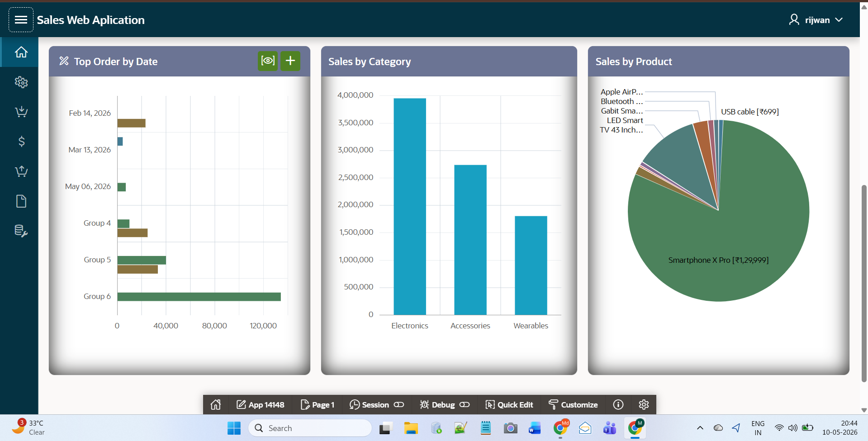
Task: Click the Accessories bar in the chart
Action: coord(470,240)
